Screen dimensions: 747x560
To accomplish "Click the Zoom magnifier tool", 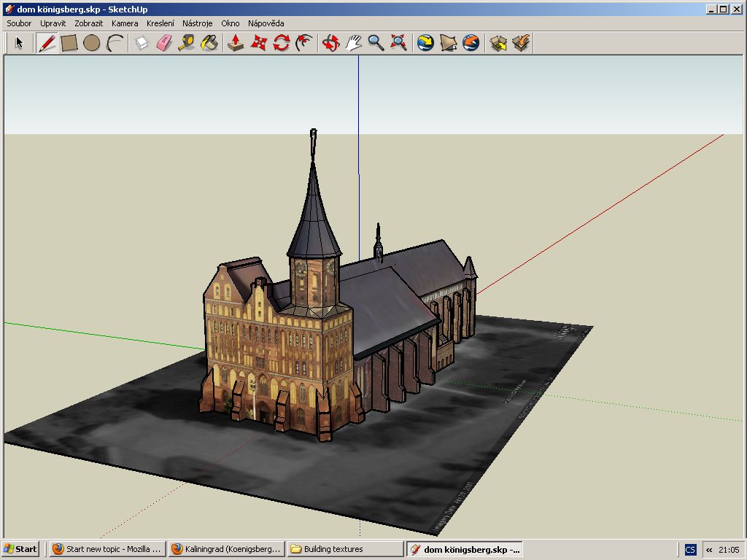I will coord(376,43).
